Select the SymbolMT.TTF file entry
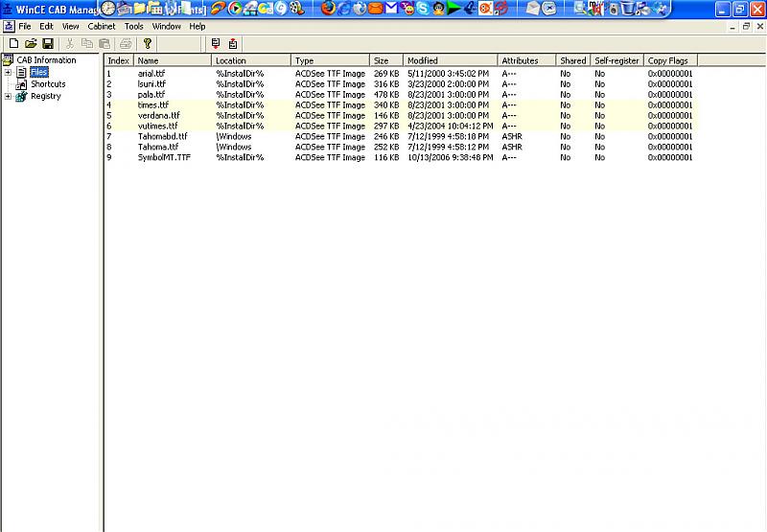Viewport: 767px width, 532px height. click(x=164, y=157)
